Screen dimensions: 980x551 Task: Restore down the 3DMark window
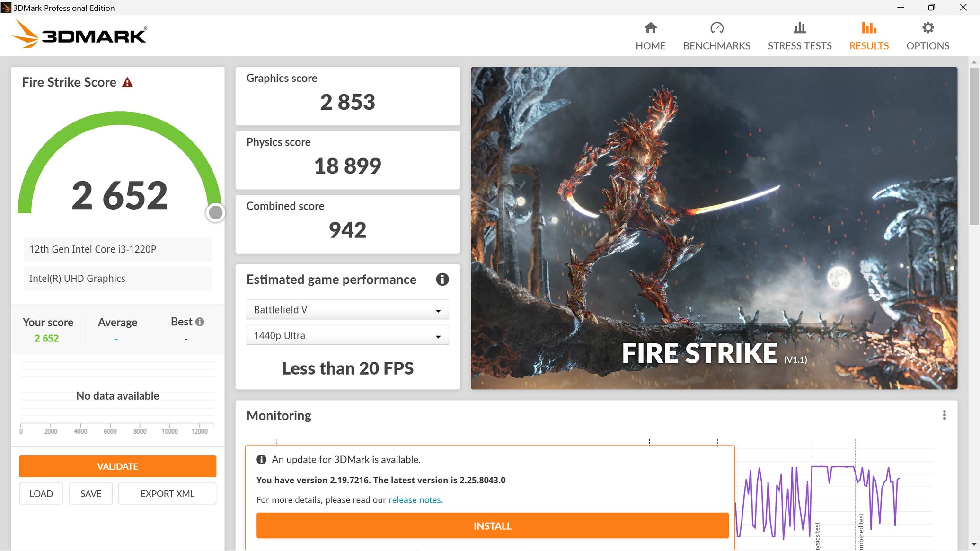[931, 8]
